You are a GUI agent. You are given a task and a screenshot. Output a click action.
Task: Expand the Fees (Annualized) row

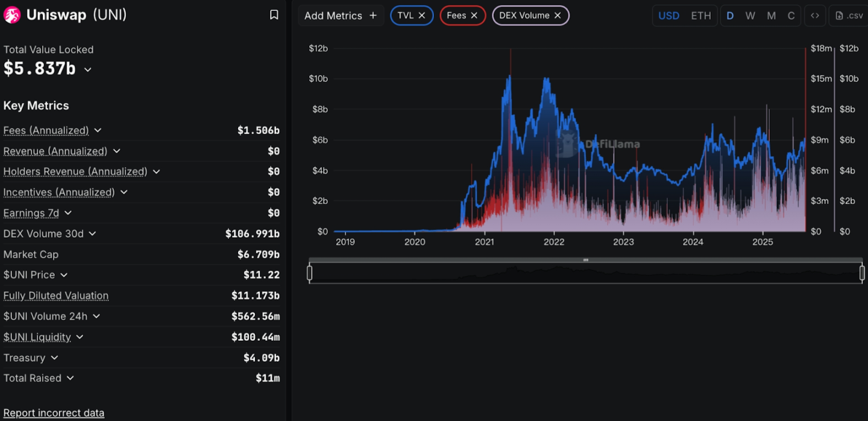tap(98, 130)
